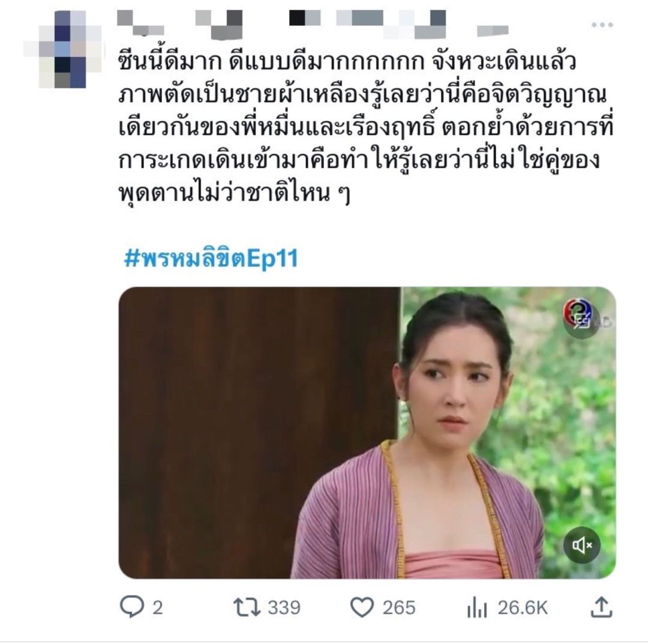The image size is (648, 644).
Task: Click the likes count 265
Action: [x=399, y=608]
